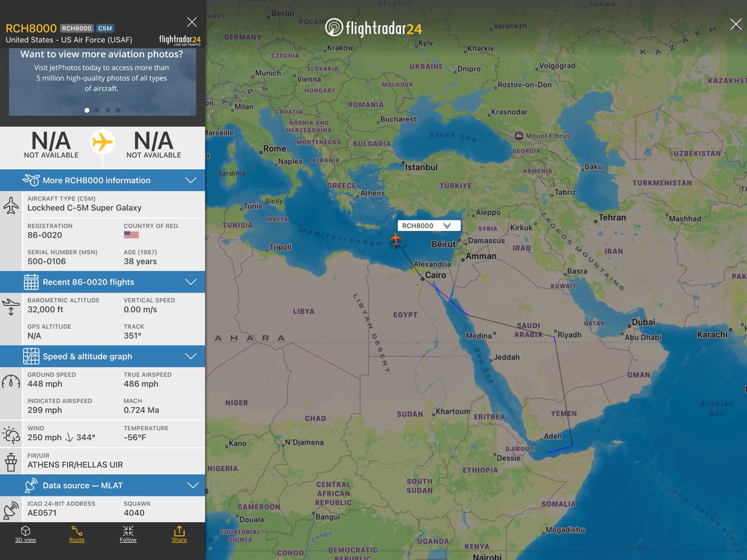Open the 3D view
The height and width of the screenshot is (560, 747).
point(26,534)
